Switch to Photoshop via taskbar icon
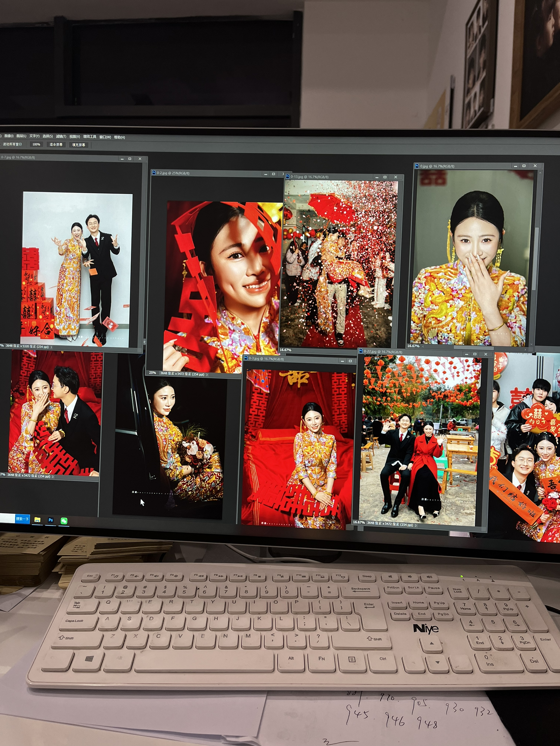The image size is (560, 746). (51, 520)
